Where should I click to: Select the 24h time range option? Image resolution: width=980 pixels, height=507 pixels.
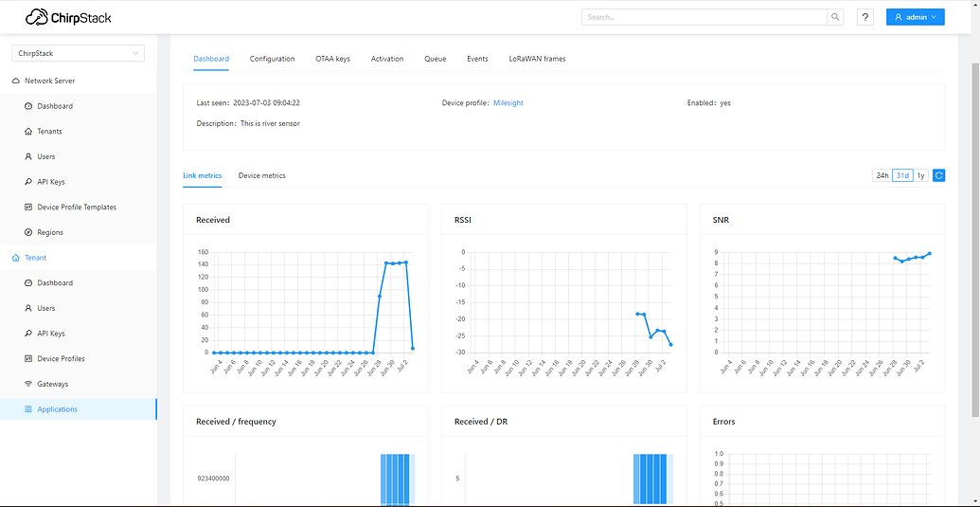[x=882, y=175]
